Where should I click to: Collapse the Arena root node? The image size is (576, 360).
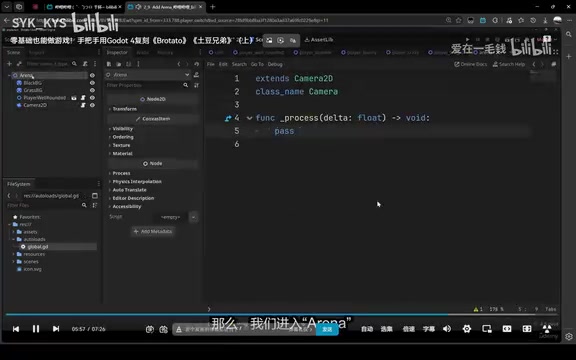[9, 75]
